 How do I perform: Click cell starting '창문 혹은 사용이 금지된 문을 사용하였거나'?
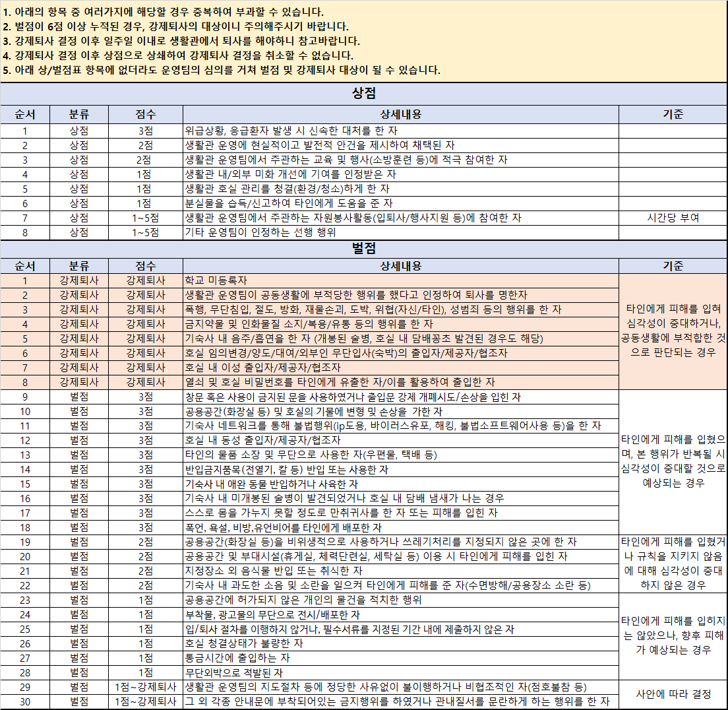click(401, 397)
